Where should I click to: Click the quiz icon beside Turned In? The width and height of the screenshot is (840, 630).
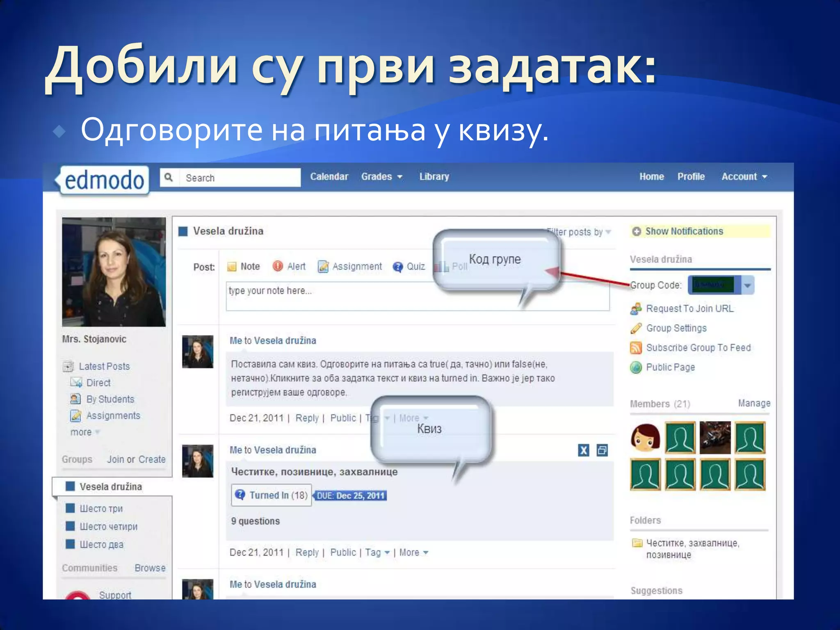pyautogui.click(x=240, y=495)
